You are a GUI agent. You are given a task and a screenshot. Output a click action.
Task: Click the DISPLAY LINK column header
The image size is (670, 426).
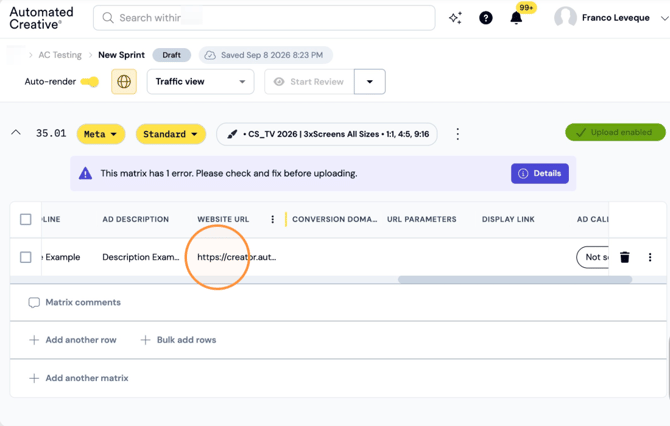pyautogui.click(x=508, y=219)
